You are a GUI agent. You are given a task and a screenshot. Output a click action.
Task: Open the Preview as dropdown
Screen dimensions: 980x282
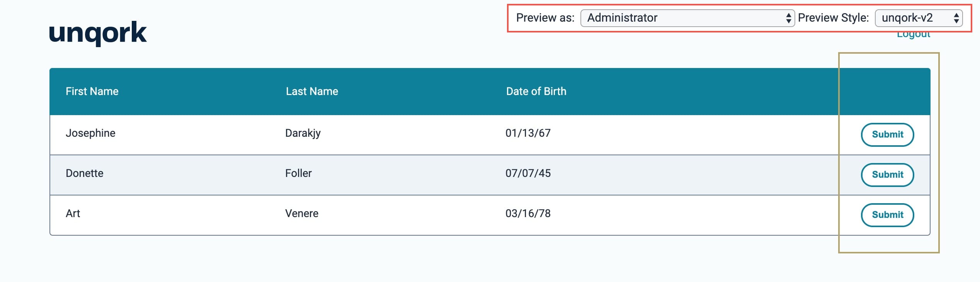point(687,18)
